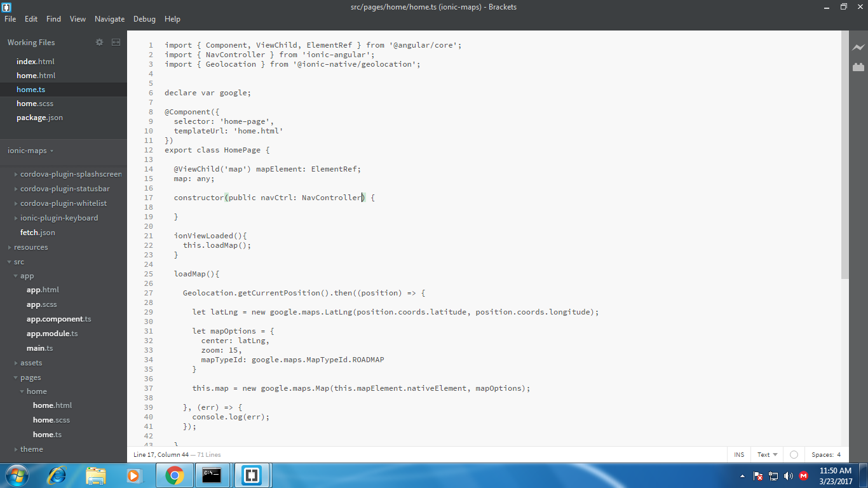Open the Help menu
Viewport: 868px width, 488px height.
172,19
